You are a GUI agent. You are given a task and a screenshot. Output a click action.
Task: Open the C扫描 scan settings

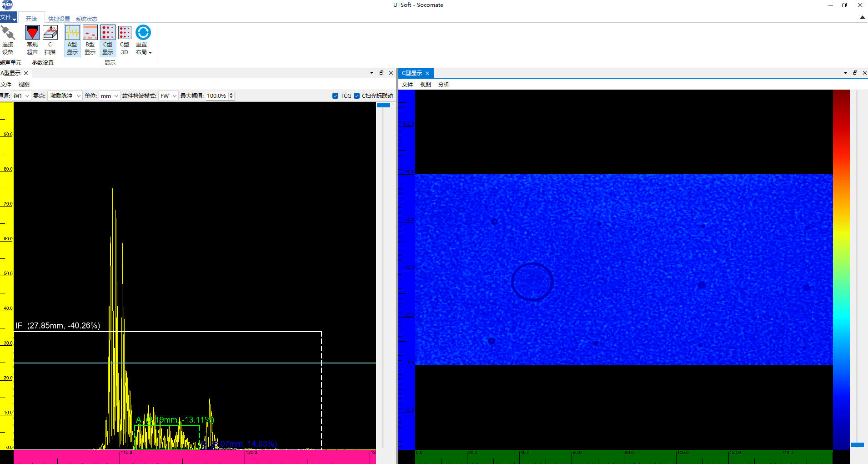point(50,40)
